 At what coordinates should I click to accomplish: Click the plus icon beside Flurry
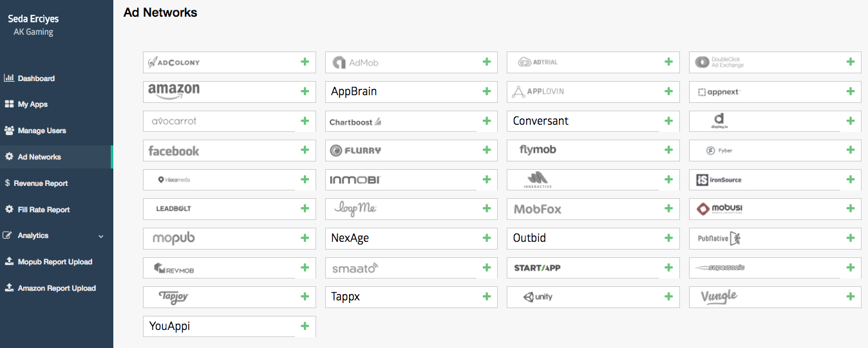[x=487, y=150]
